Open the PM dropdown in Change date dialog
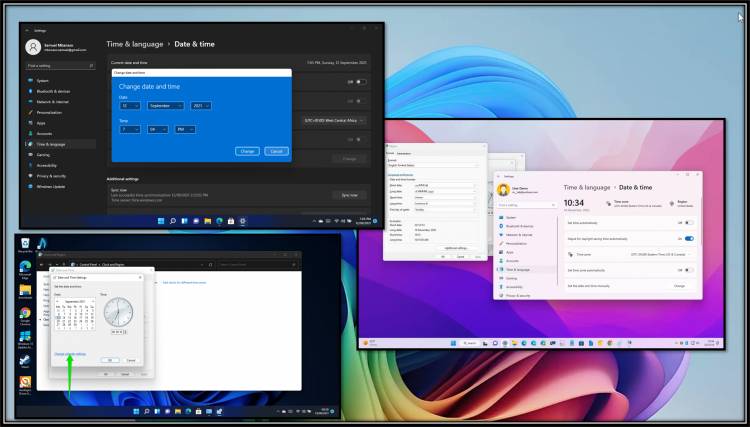The width and height of the screenshot is (750, 427). point(185,129)
